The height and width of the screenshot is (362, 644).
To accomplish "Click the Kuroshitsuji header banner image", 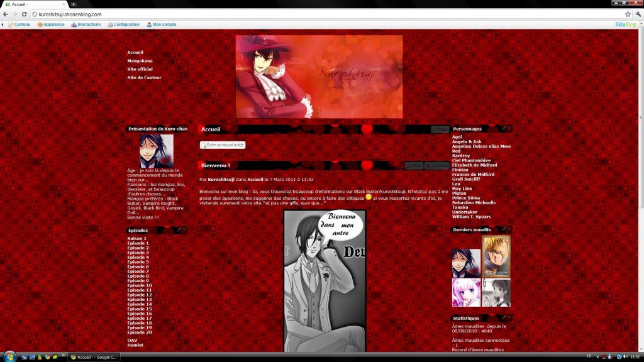I will click(x=319, y=77).
